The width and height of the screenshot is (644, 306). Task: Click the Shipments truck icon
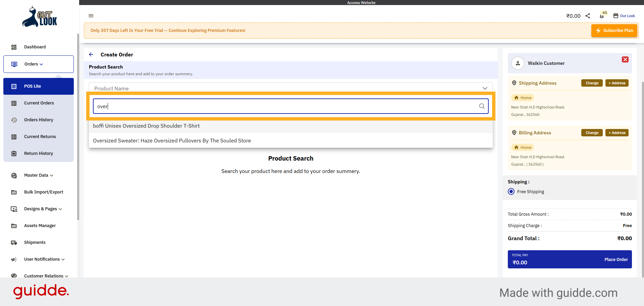point(14,242)
